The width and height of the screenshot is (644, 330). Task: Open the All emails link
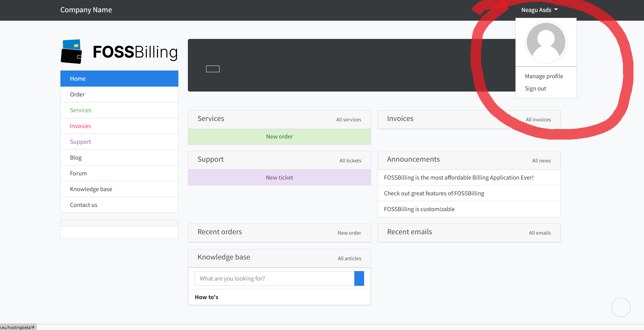point(540,233)
